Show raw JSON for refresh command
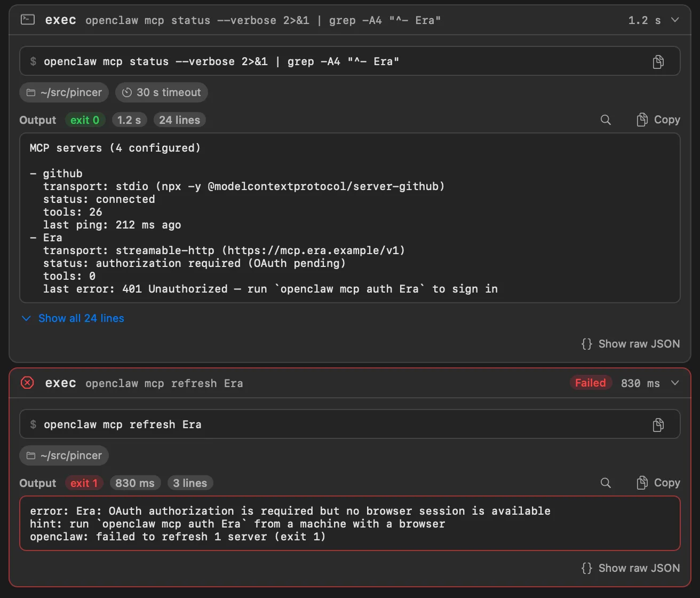 (631, 568)
